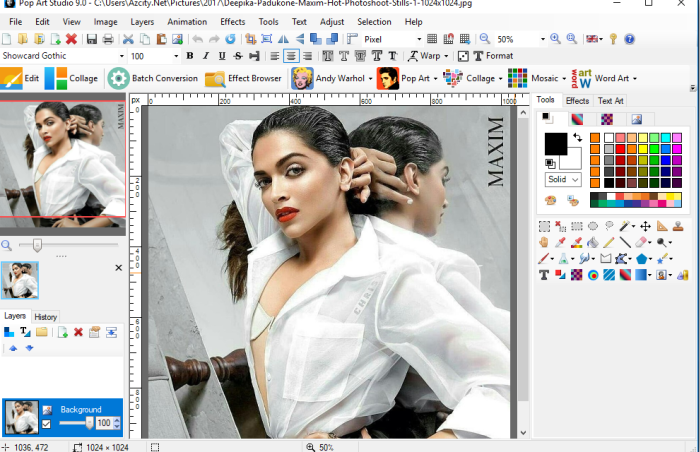Screen dimensions: 700x452
Task: Select the pentagon shape tool
Action: [642, 259]
